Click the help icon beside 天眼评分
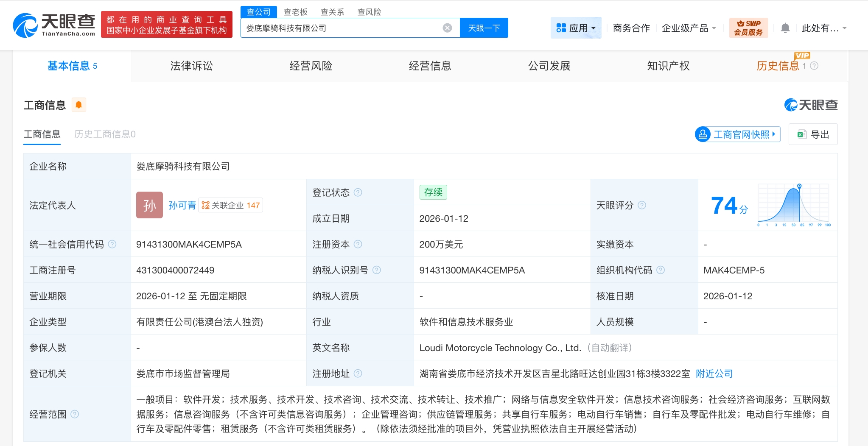Image resolution: width=868 pixels, height=446 pixels. click(x=642, y=206)
